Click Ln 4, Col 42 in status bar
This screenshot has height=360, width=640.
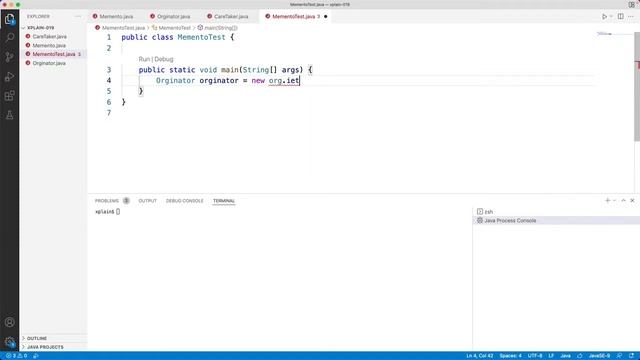click(x=480, y=356)
